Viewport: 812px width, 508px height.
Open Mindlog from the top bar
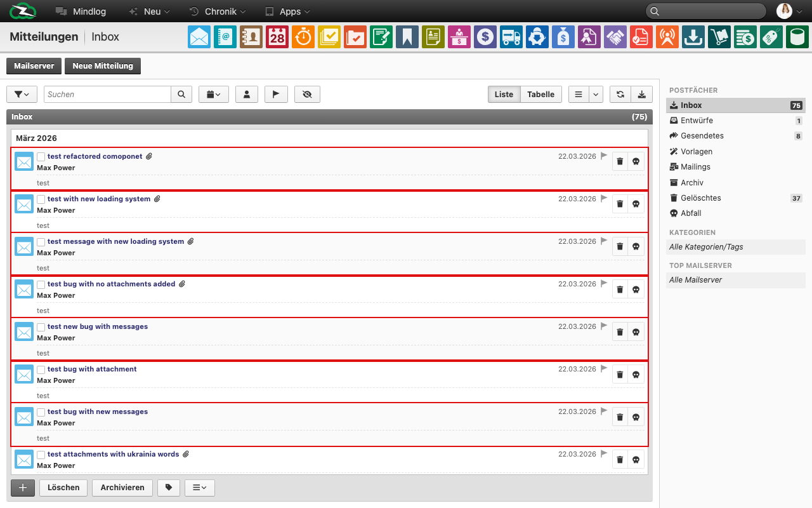point(81,11)
